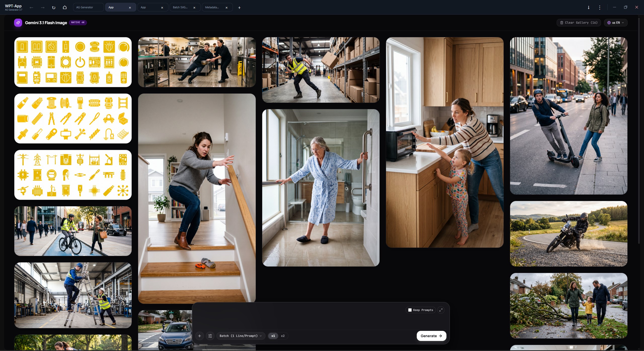Click the page vertical scrollbar
Screen dimensions: 644x351
tap(639, 131)
